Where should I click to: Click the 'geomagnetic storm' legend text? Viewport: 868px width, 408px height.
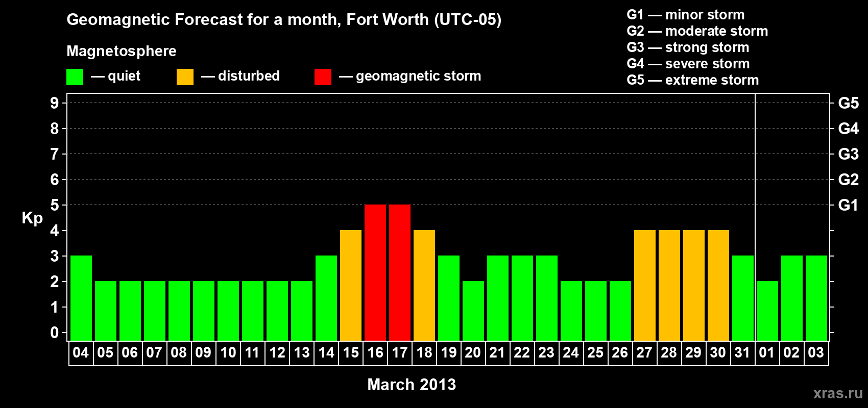coord(418,76)
